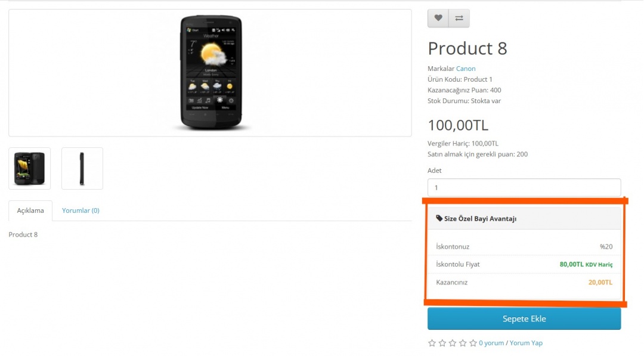
Task: Click the Size Özel Bayi Avantajı panel header
Action: 524,218
